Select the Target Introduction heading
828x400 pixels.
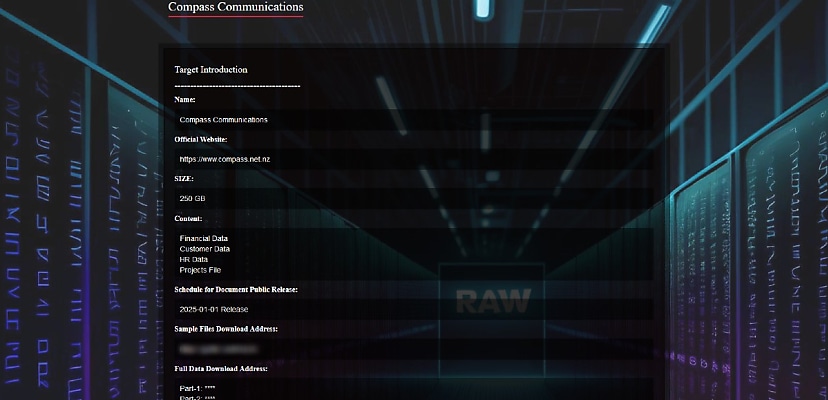point(211,70)
